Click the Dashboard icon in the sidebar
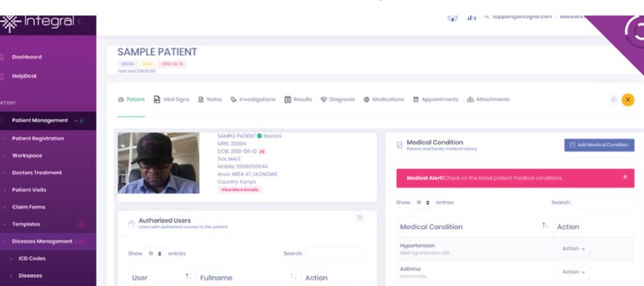 [3, 57]
